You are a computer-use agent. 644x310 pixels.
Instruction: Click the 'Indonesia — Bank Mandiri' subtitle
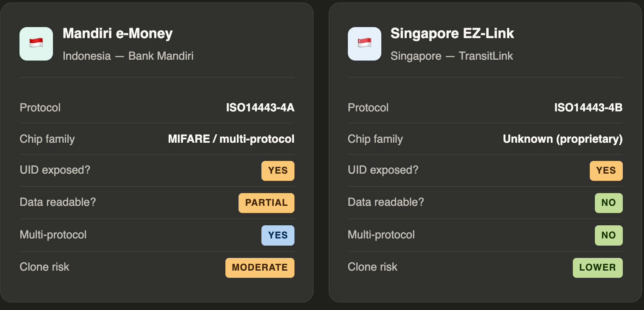coord(128,56)
